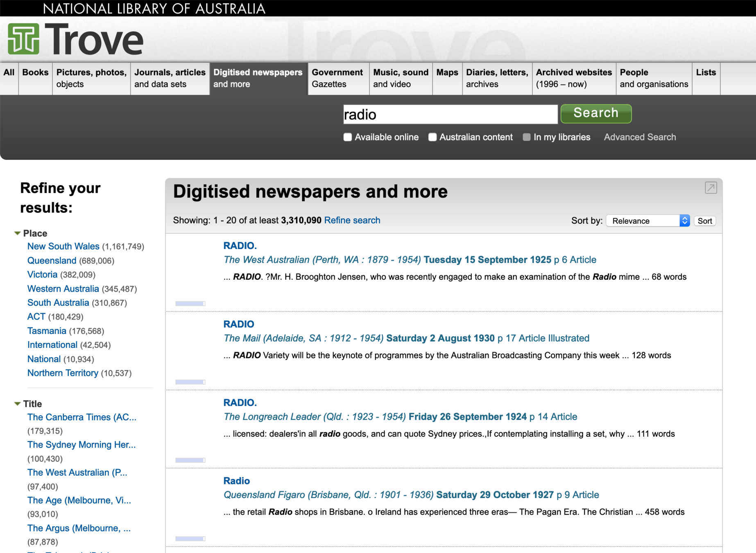The height and width of the screenshot is (553, 756).
Task: Switch to the Books tab
Action: [35, 78]
